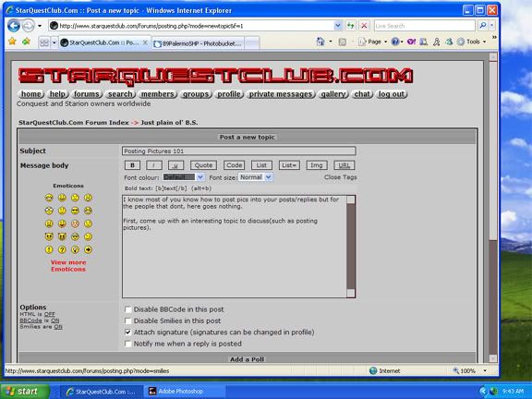Click the Add to Favorites icon
The width and height of the screenshot is (532, 399).
click(26, 42)
